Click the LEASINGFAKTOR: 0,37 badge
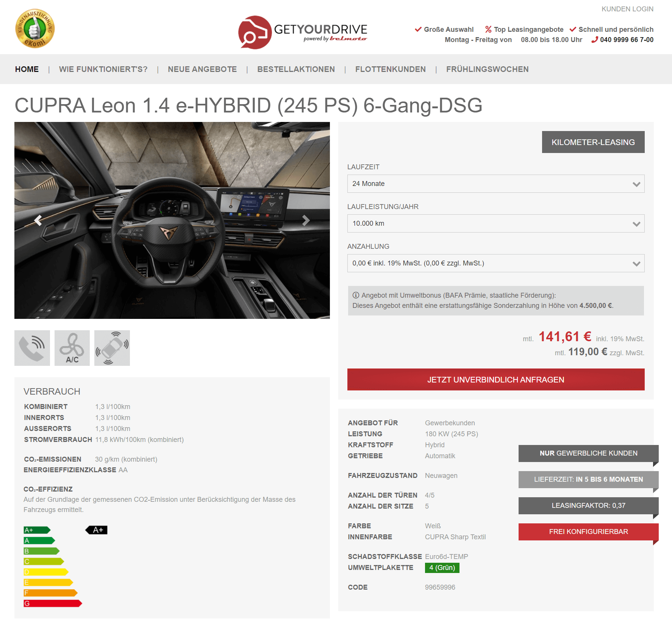The width and height of the screenshot is (672, 626). point(588,506)
